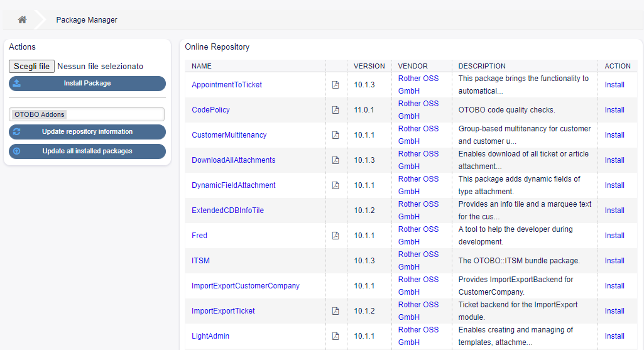Install the ImportExportCustomerCompany package
Image resolution: width=644 pixels, height=350 pixels.
(614, 285)
